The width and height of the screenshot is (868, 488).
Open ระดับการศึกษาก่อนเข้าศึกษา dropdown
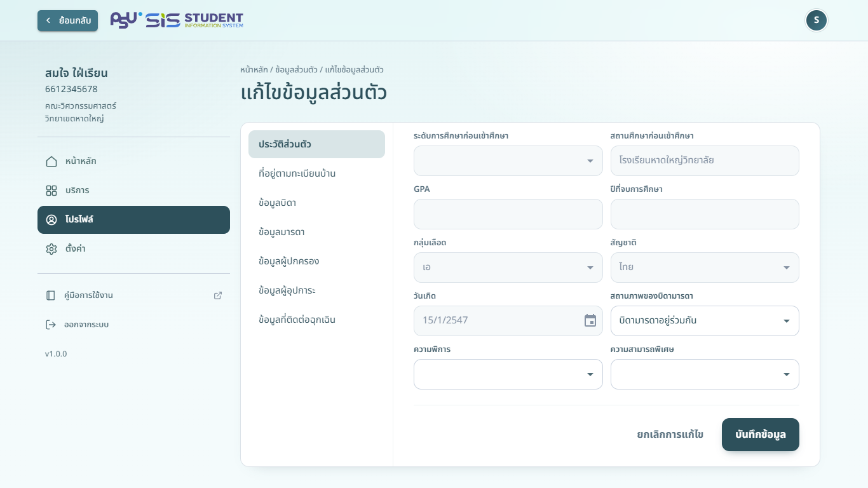pyautogui.click(x=508, y=161)
